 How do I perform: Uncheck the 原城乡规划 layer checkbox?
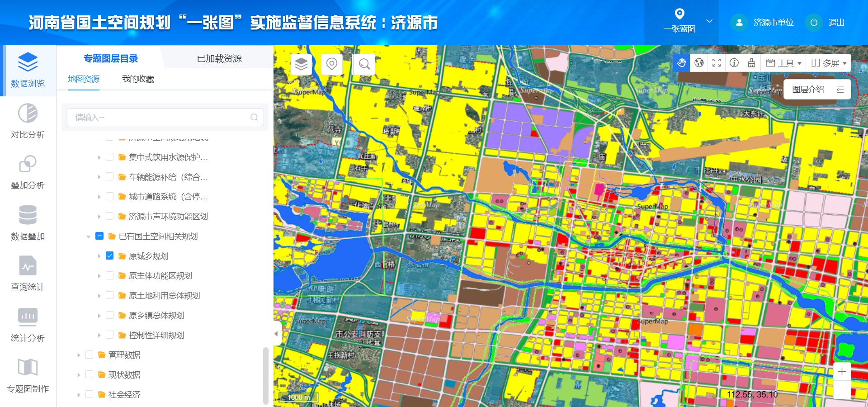(x=109, y=256)
